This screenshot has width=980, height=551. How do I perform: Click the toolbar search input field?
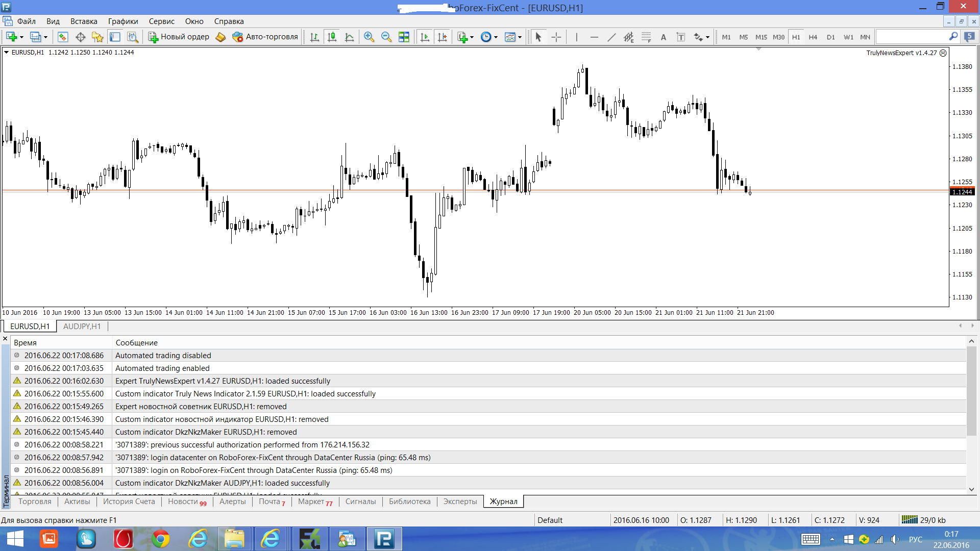[912, 37]
